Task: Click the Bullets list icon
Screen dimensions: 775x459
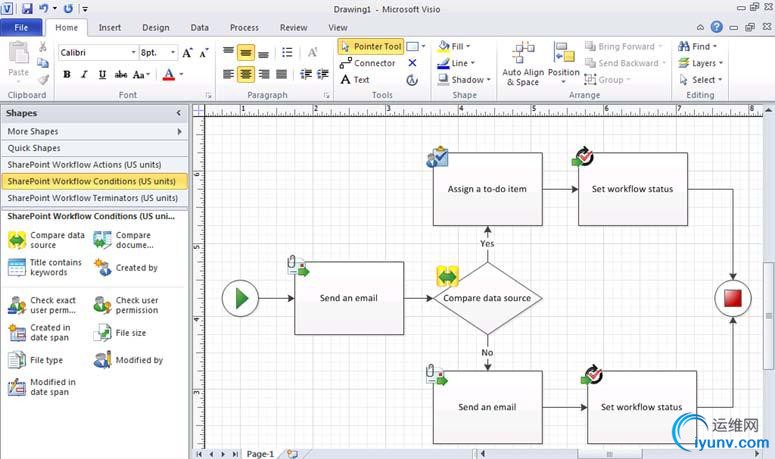Action: (287, 52)
